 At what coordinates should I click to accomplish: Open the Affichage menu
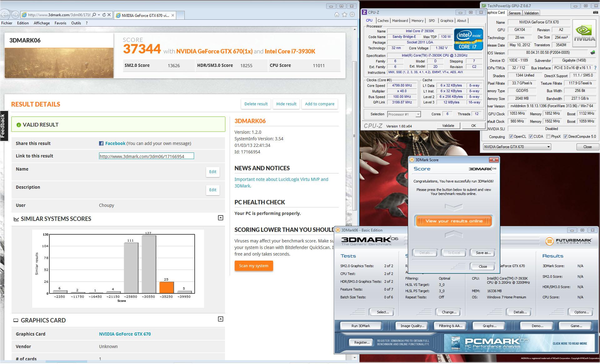[x=42, y=23]
